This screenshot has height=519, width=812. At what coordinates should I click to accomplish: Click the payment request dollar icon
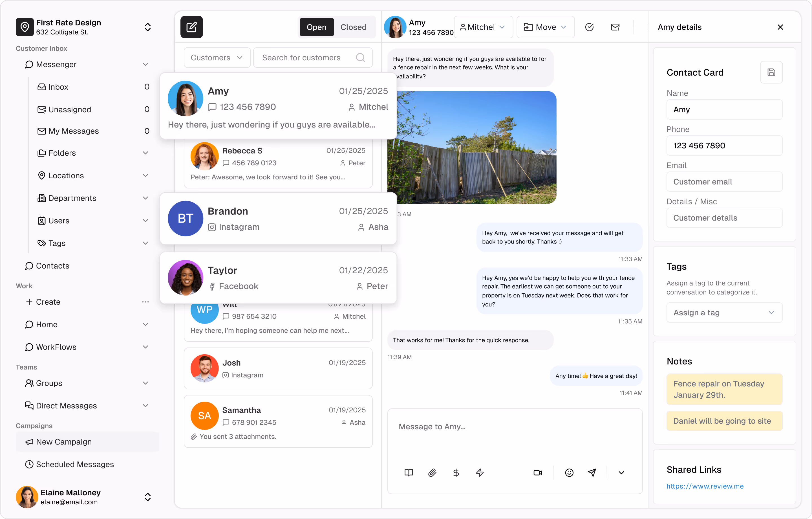click(456, 472)
